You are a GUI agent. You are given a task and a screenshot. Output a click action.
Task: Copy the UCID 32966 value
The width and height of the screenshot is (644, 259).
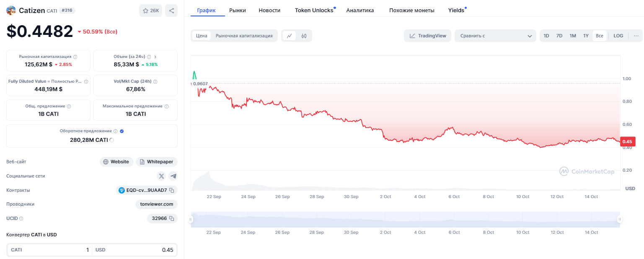(x=171, y=219)
